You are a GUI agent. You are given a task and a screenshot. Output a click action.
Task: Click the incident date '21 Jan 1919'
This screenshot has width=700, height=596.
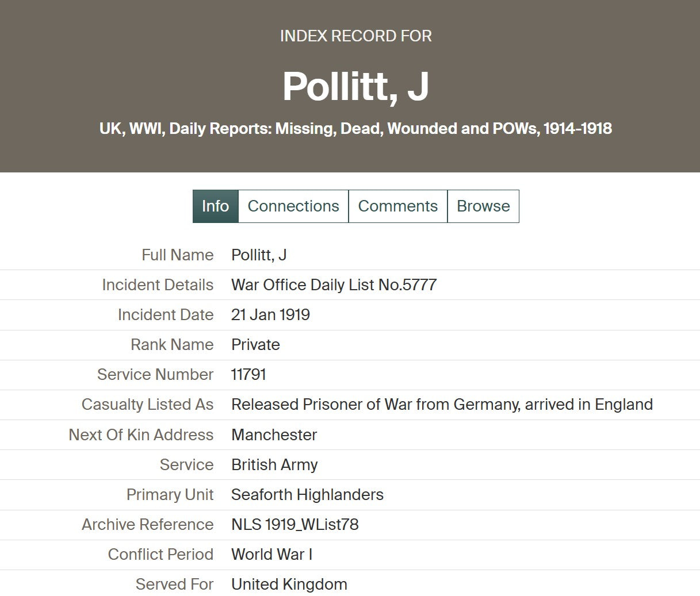[270, 315]
